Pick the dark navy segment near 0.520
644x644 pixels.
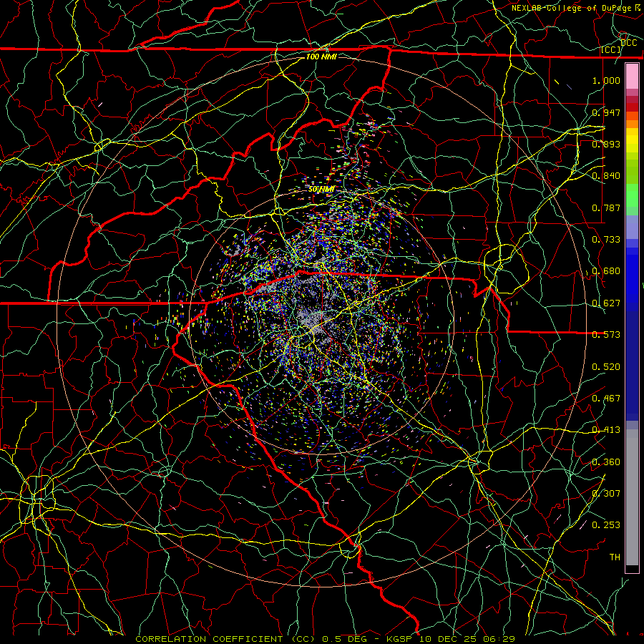[x=632, y=366]
